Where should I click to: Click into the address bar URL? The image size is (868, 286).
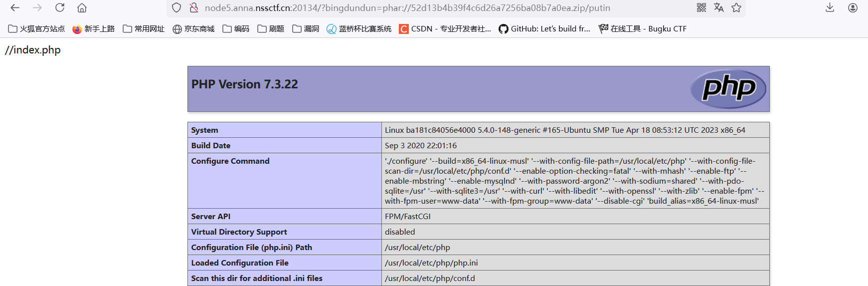[x=407, y=8]
